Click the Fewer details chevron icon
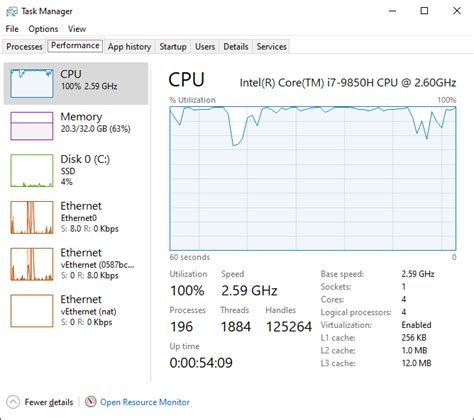474x420 pixels. click(x=13, y=402)
